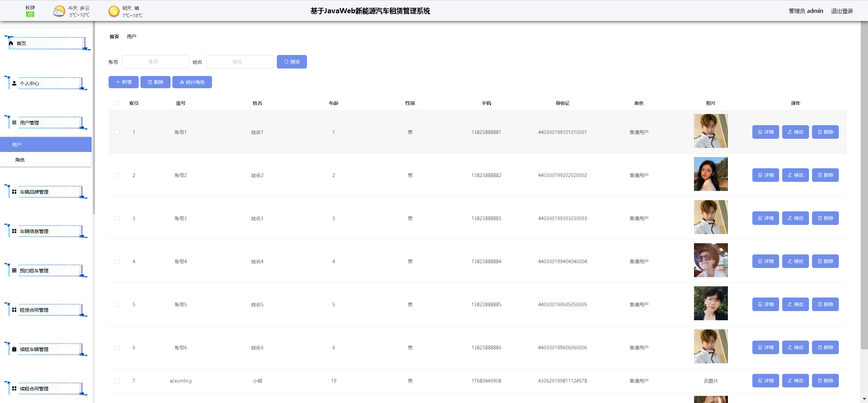Image resolution: width=868 pixels, height=403 pixels.
Task: Click the person icon beside 个人中心
Action: 14,83
